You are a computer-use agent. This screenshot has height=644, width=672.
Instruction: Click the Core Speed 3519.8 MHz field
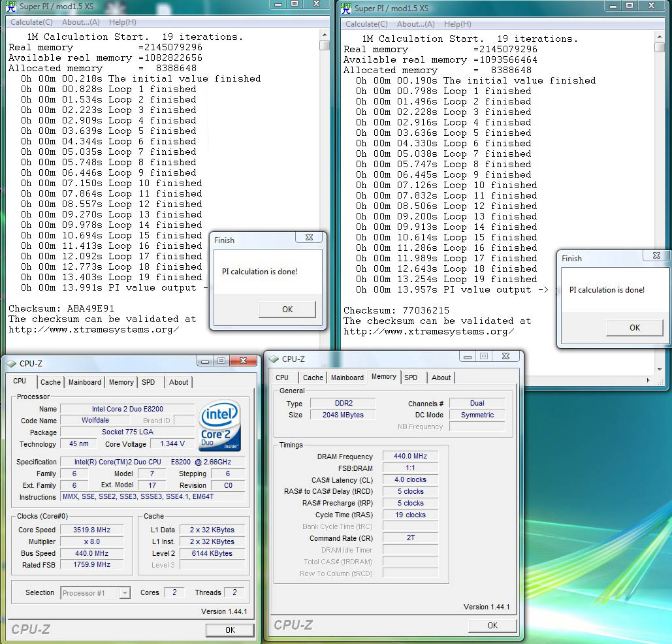[x=92, y=530]
